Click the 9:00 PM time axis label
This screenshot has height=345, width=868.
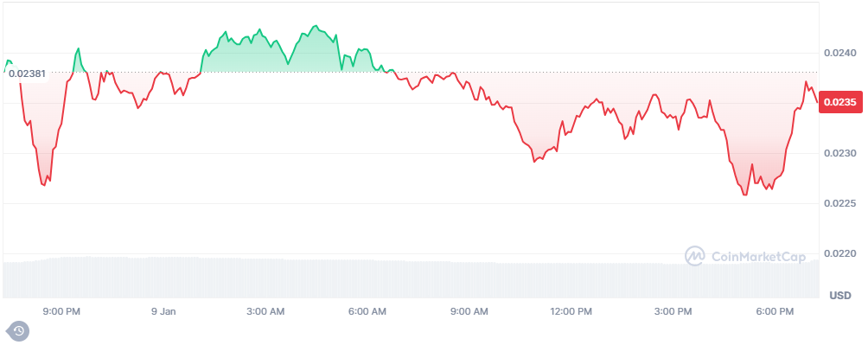61,312
